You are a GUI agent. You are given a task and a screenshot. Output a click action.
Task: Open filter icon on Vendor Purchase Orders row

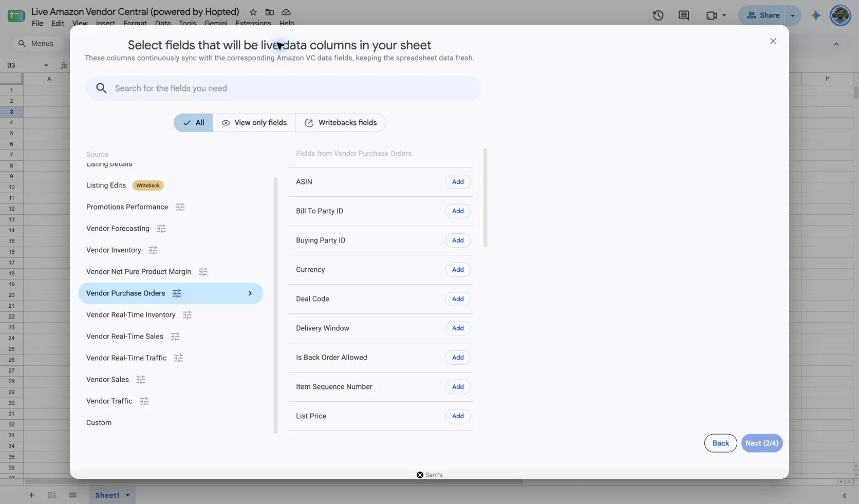click(177, 293)
